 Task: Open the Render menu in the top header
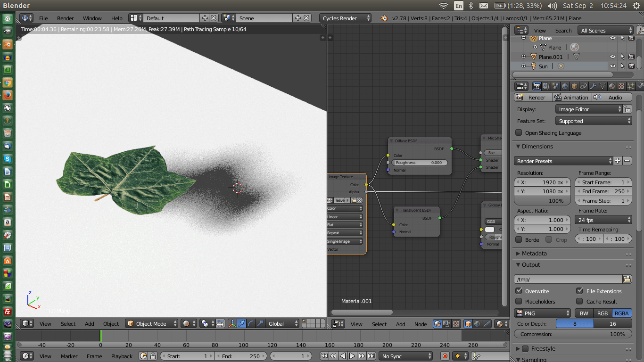point(65,18)
